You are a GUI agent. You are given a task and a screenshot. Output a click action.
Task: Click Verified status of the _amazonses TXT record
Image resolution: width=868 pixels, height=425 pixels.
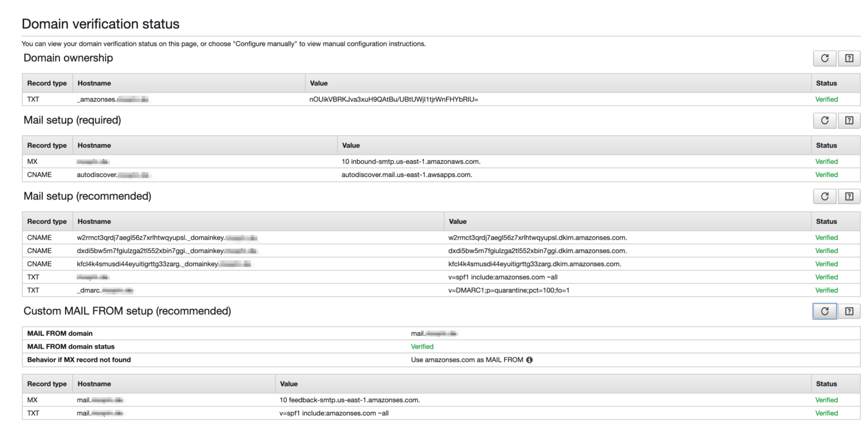pos(826,99)
